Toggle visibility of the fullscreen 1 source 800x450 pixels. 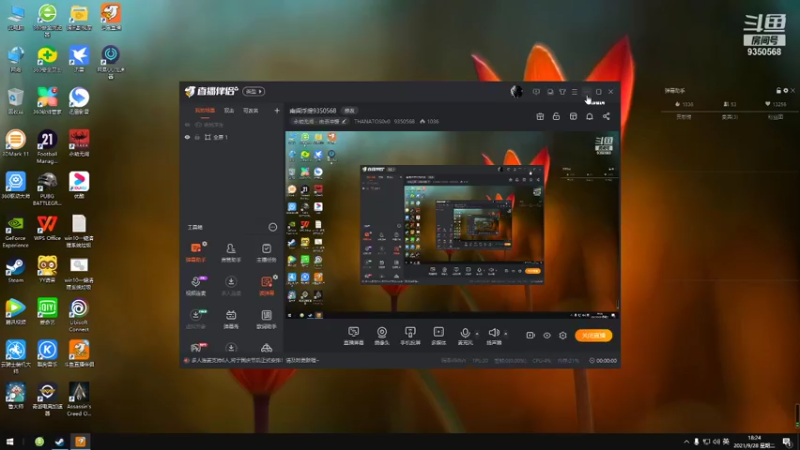click(x=187, y=137)
